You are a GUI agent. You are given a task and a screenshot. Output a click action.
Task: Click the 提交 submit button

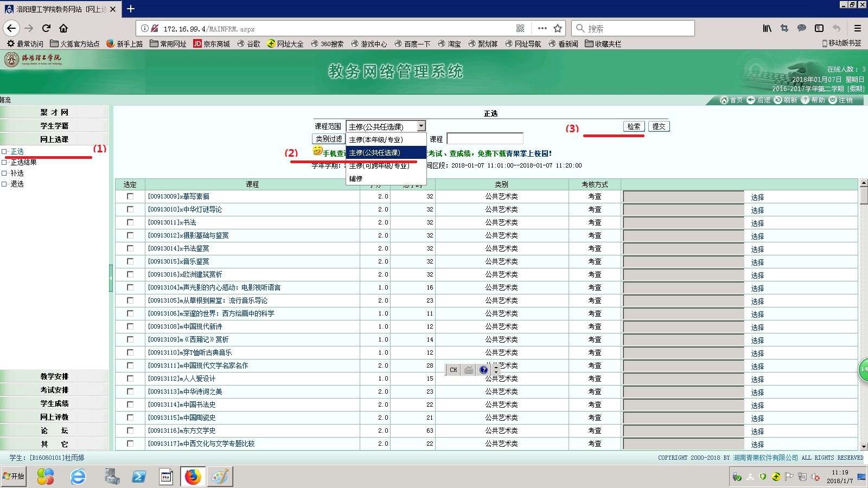click(659, 126)
